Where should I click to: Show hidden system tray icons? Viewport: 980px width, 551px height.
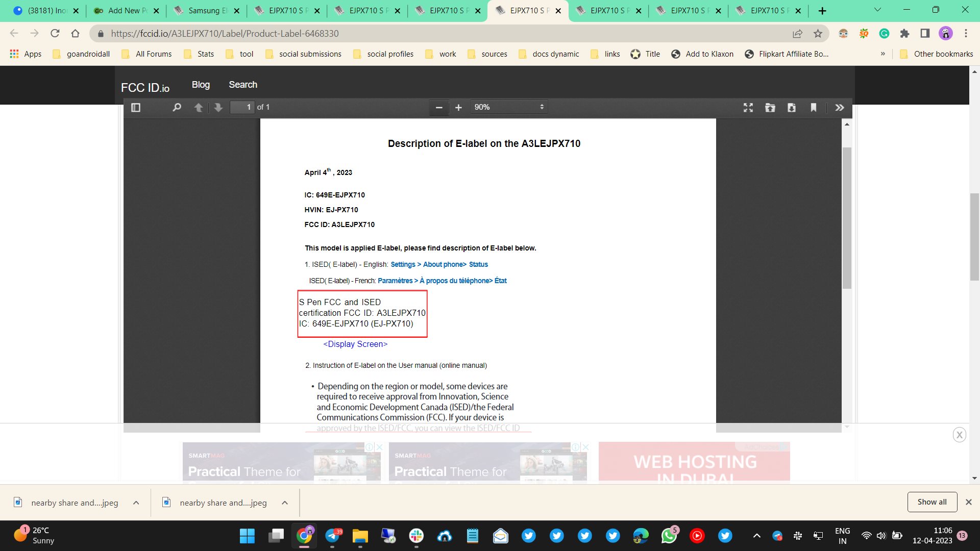[x=757, y=536]
